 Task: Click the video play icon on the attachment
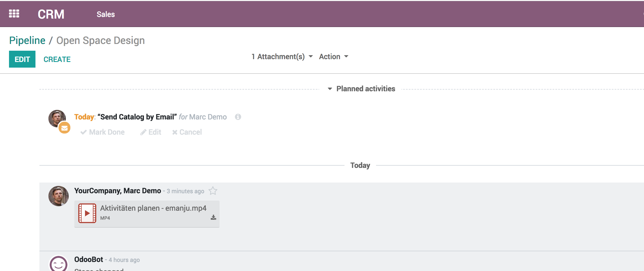tap(87, 213)
